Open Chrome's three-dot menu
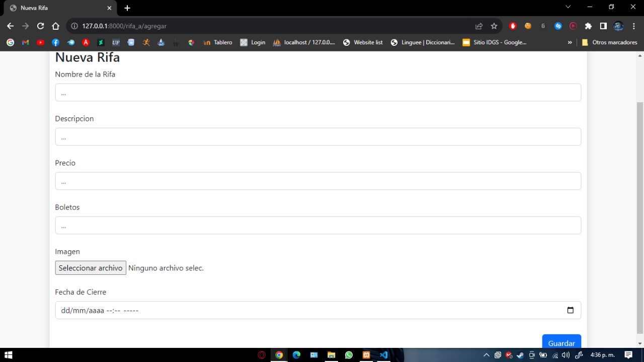Viewport: 644px width, 362px height. pyautogui.click(x=634, y=26)
